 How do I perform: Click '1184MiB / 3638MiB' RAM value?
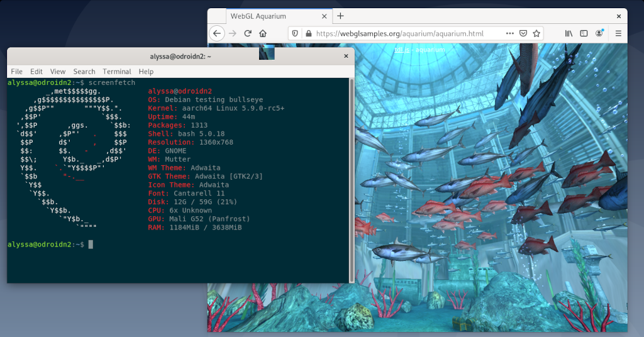tap(206, 228)
